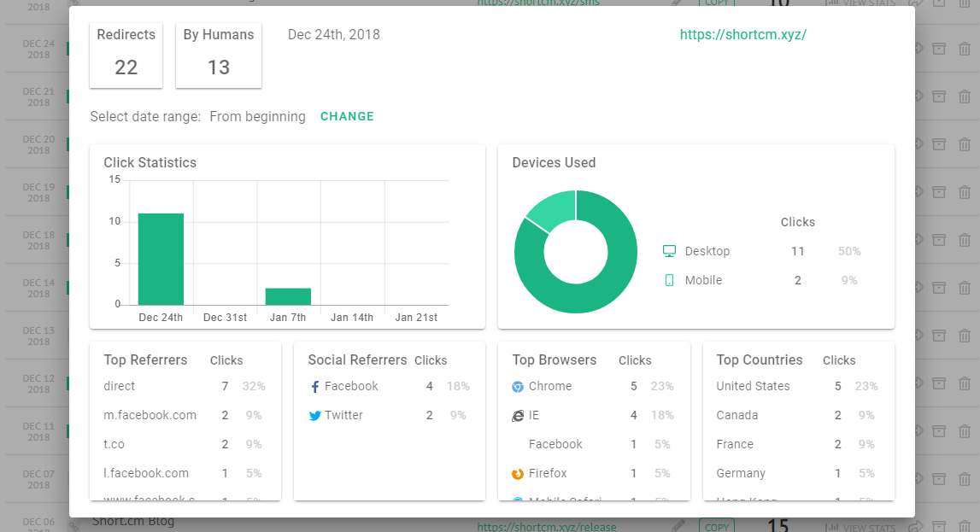Delete the DEC 14 row in background list
The width and height of the screenshot is (980, 532).
(x=965, y=288)
